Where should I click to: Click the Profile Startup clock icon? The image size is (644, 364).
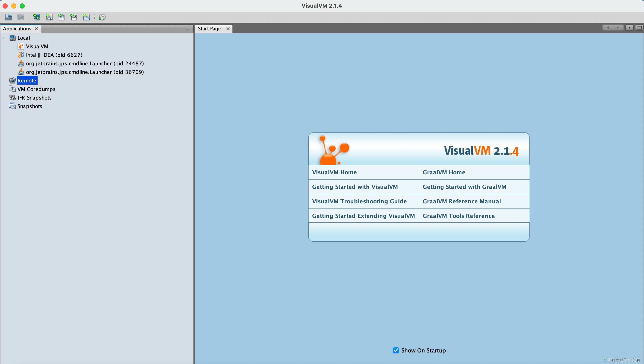(102, 17)
